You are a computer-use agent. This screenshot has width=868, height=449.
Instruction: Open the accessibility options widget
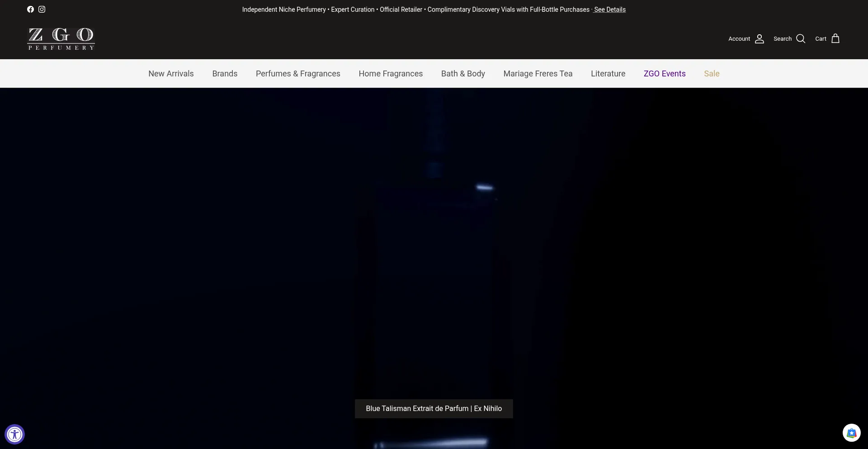(x=15, y=435)
